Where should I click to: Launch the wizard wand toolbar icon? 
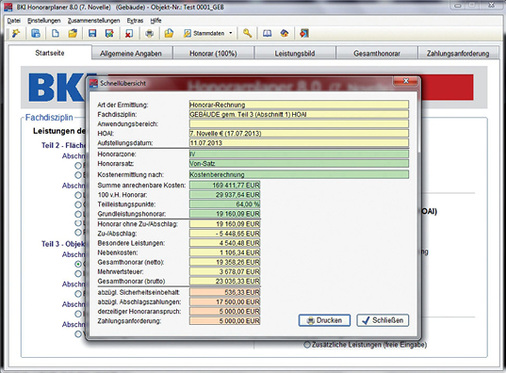pos(16,33)
